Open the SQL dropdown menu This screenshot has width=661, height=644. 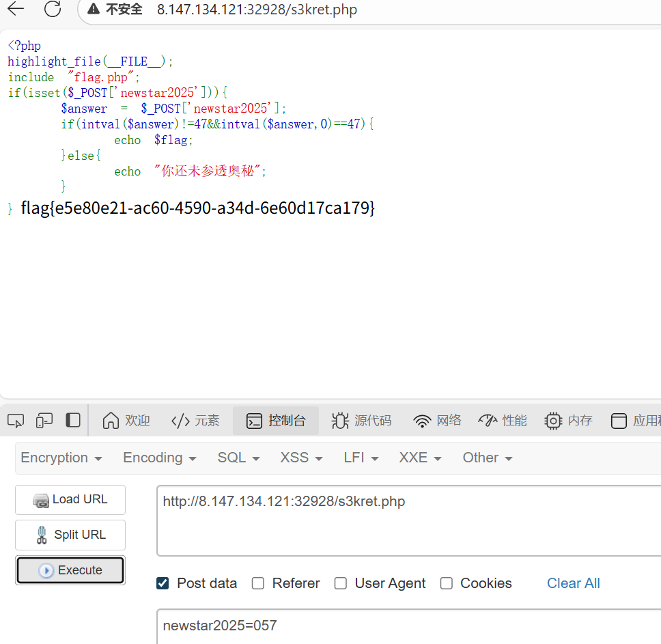click(238, 458)
